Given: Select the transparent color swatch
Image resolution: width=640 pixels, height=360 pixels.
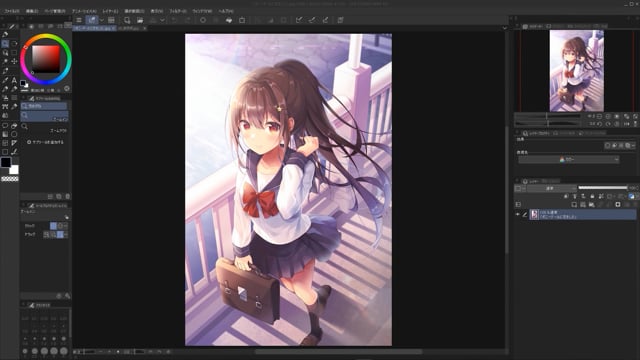Looking at the screenshot, I should pyautogui.click(x=9, y=179).
